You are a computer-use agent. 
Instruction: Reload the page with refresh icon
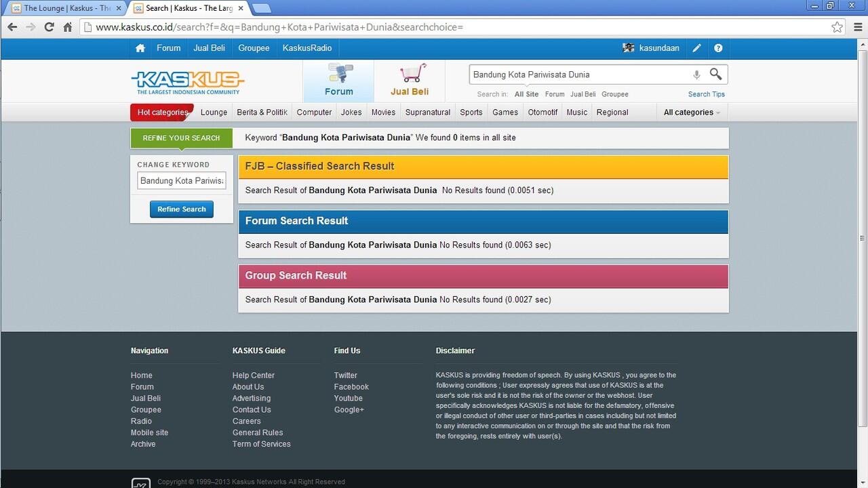[x=49, y=27]
